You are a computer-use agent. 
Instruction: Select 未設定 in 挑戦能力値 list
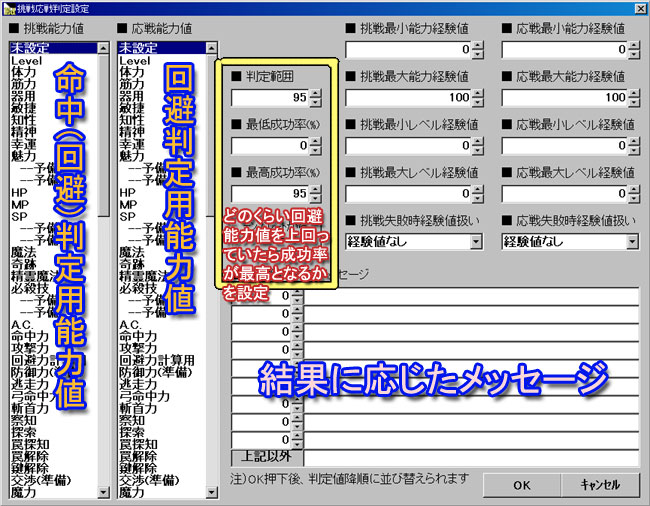coord(54,48)
